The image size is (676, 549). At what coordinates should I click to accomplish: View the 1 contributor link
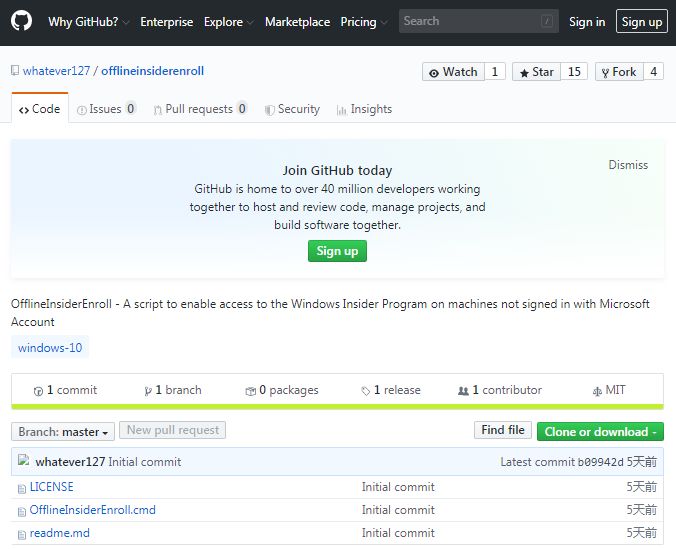[500, 390]
